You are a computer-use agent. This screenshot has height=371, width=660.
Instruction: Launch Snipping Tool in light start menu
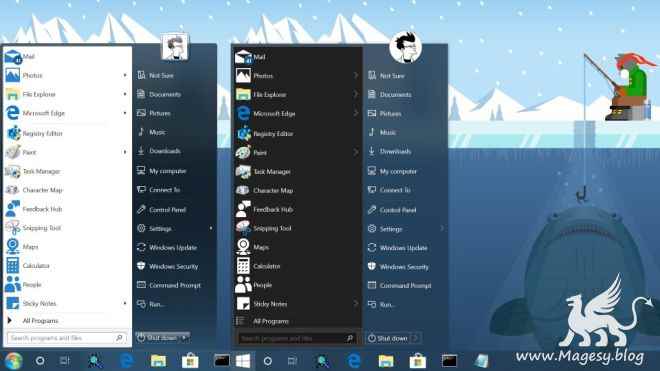coord(67,228)
